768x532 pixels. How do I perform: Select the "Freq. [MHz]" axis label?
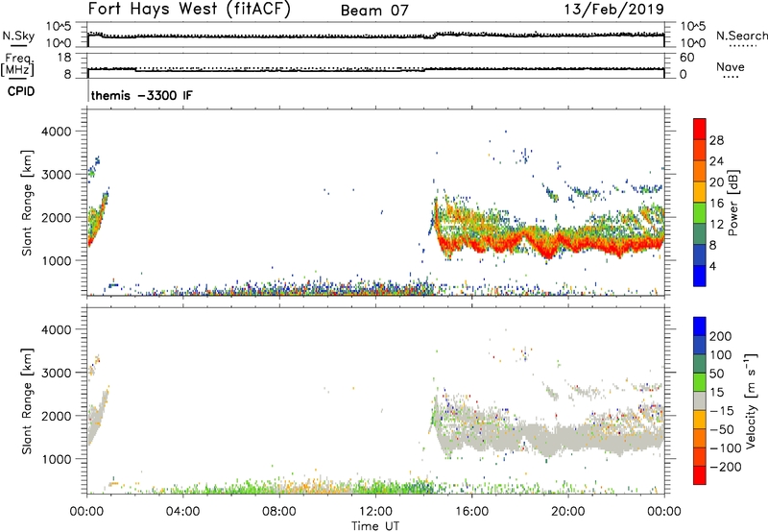click(x=17, y=64)
